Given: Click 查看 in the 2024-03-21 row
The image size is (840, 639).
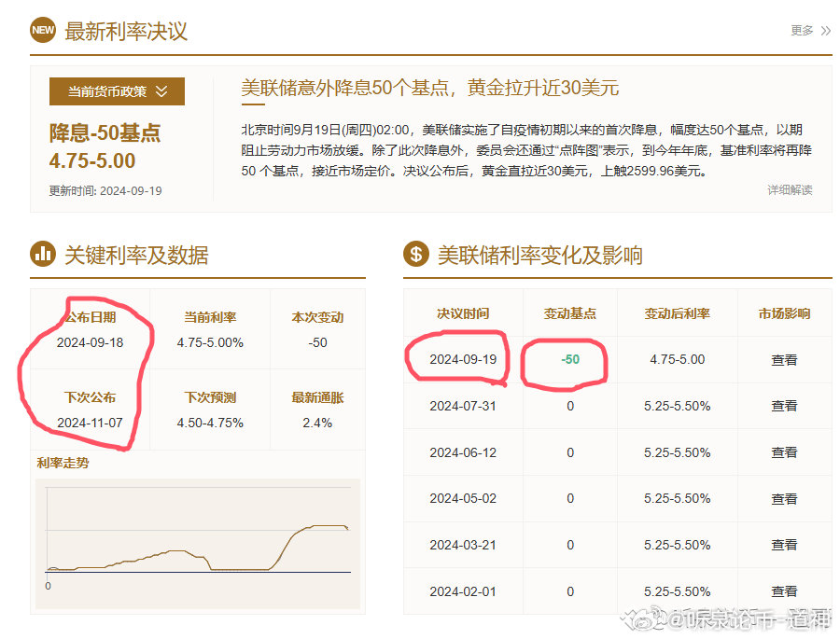Looking at the screenshot, I should coord(784,545).
